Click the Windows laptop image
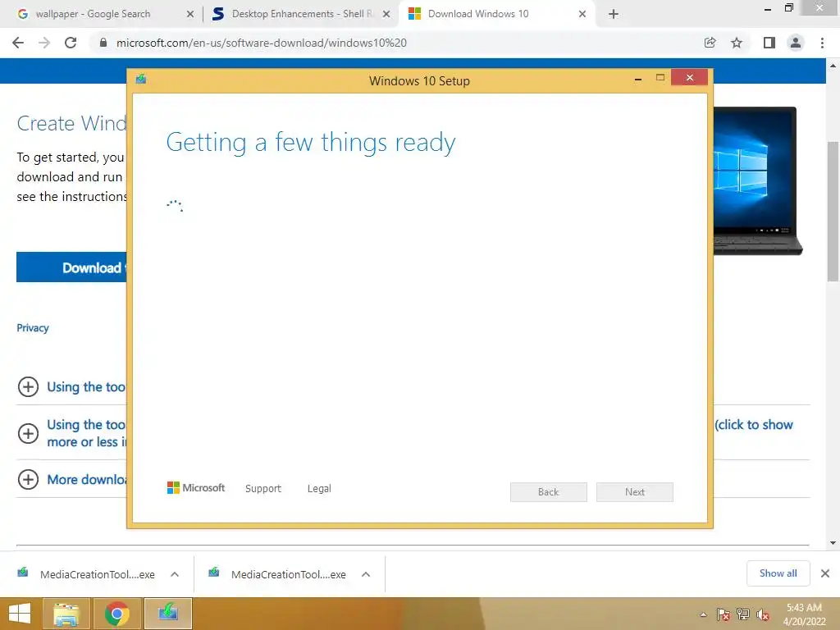The width and height of the screenshot is (840, 630). click(757, 180)
